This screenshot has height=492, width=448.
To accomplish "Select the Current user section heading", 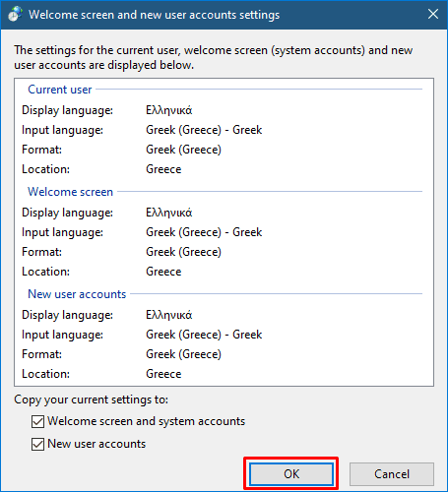I will tap(60, 90).
